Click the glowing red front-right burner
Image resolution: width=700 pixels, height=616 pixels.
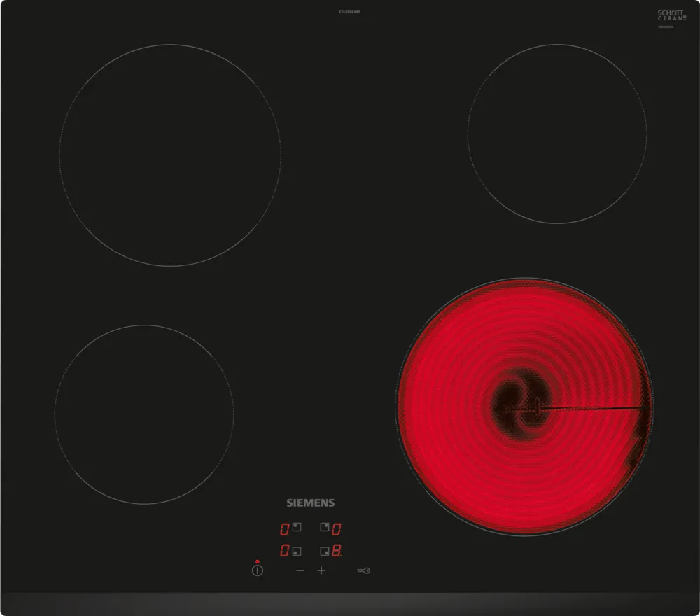click(x=525, y=406)
